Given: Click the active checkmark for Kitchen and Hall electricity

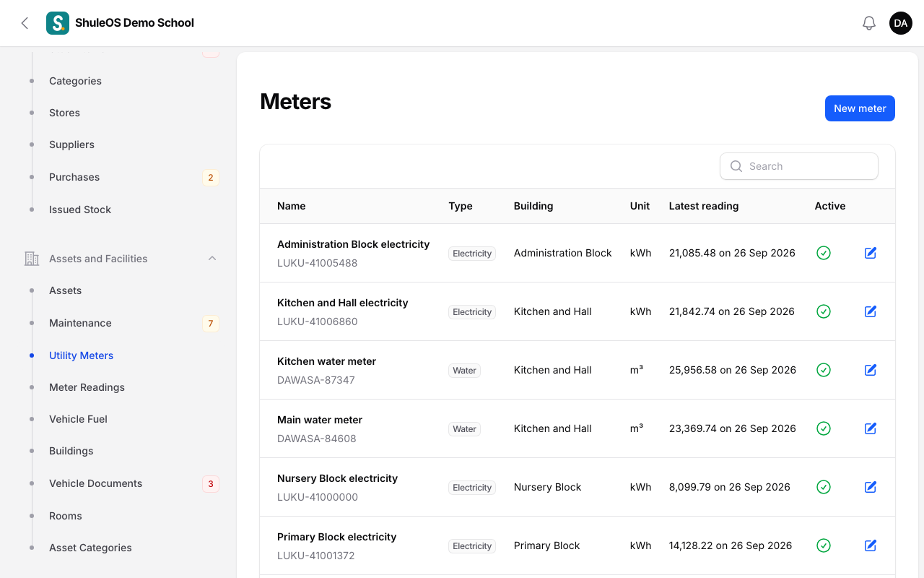Looking at the screenshot, I should [824, 311].
